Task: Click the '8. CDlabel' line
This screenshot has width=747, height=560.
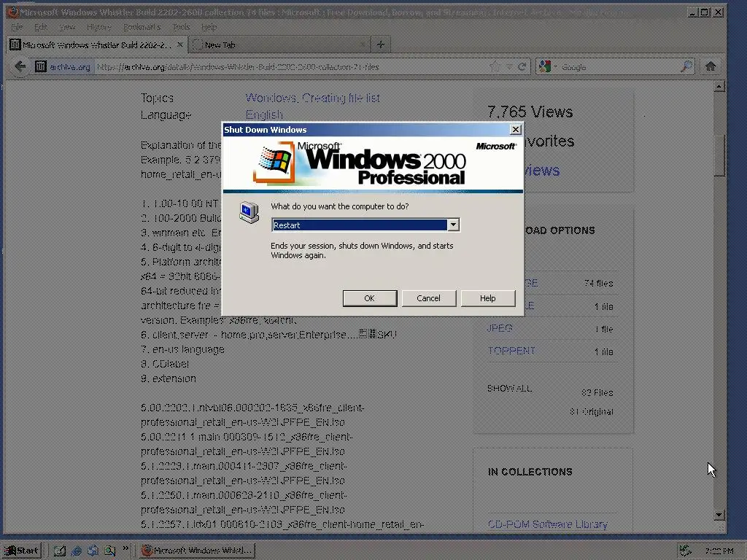Action: pos(165,364)
